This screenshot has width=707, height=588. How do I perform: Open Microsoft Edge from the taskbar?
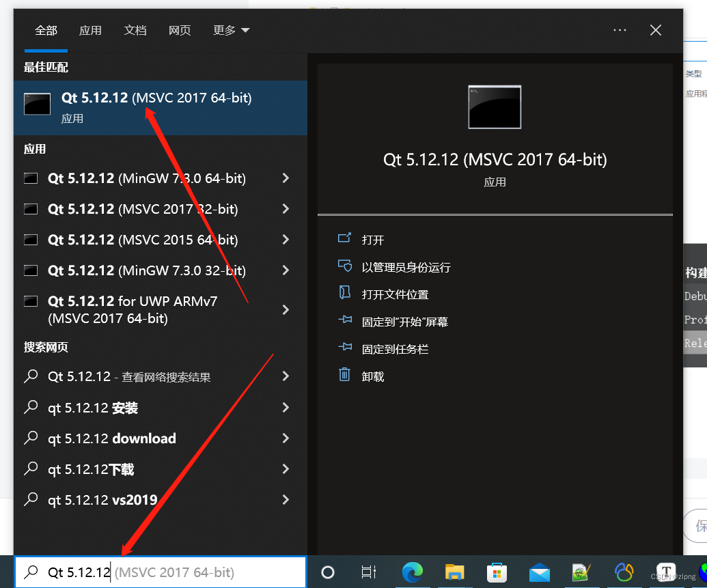pos(412,572)
